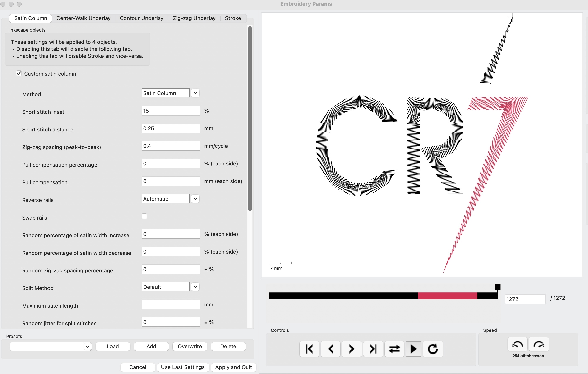The image size is (588, 374).
Task: Open the Center-Walk Underlay tab
Action: pyautogui.click(x=83, y=18)
